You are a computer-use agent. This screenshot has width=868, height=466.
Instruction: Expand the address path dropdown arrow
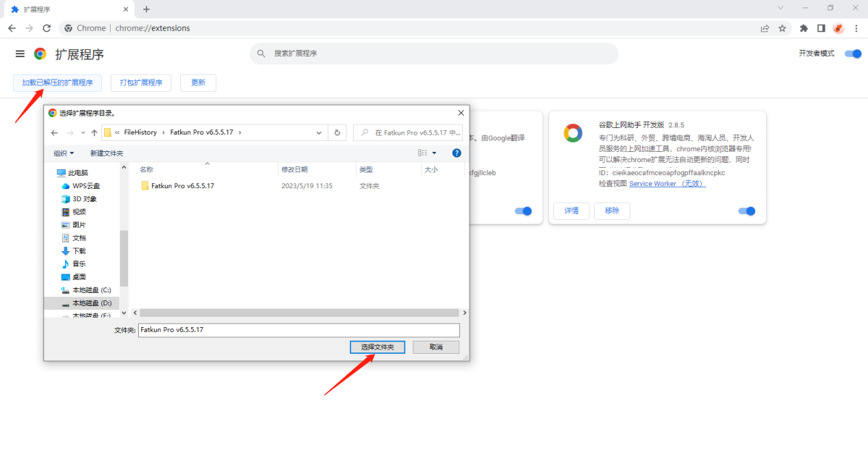click(x=319, y=132)
